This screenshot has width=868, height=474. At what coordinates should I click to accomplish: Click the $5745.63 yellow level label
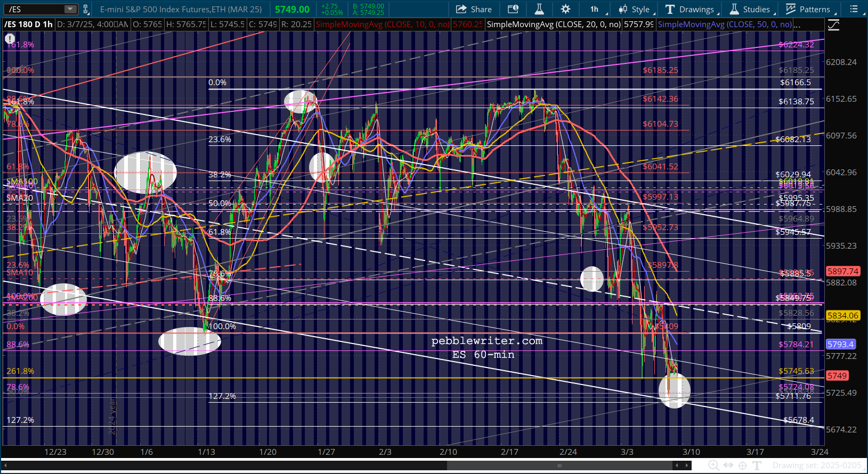(x=797, y=371)
